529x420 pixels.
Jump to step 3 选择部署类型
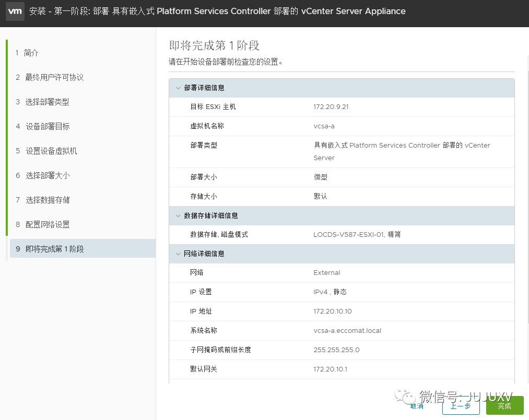click(42, 102)
